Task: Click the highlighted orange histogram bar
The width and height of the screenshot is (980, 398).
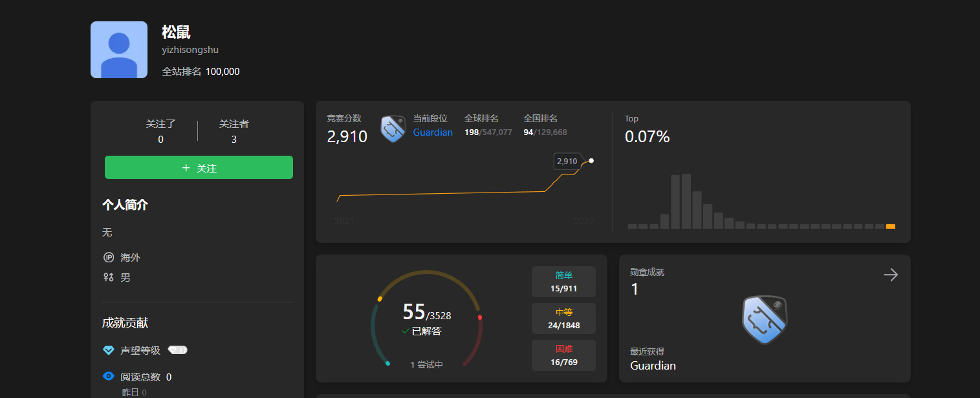Action: (891, 226)
